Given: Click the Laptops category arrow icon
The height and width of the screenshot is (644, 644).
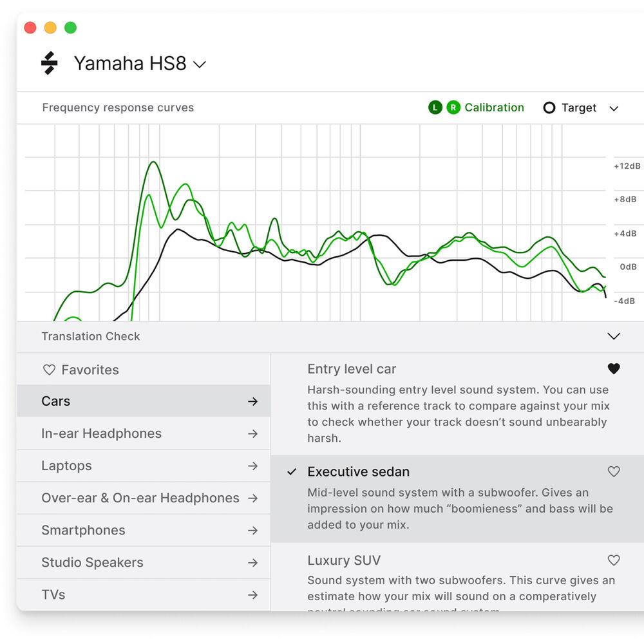Looking at the screenshot, I should click(x=252, y=466).
